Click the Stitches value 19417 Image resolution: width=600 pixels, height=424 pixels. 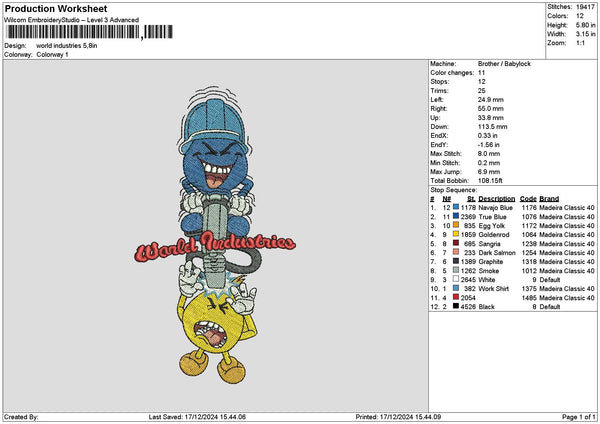point(585,7)
